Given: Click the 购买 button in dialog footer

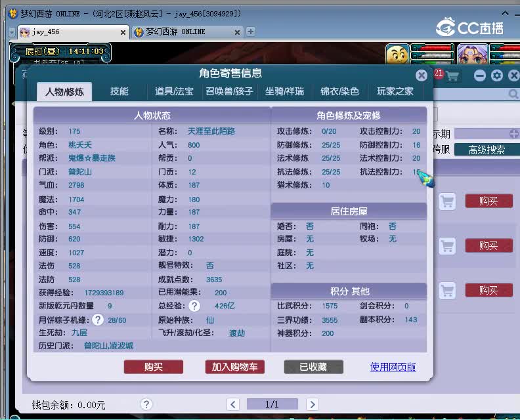Looking at the screenshot, I should tap(153, 367).
